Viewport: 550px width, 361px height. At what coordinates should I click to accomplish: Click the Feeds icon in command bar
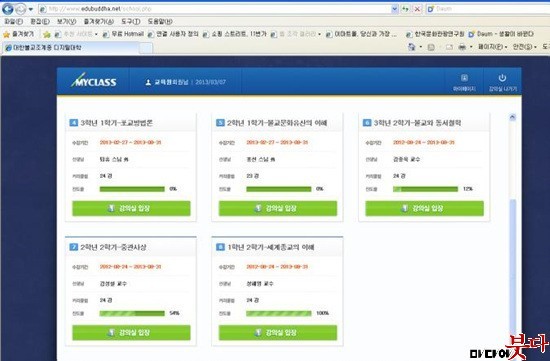pos(431,47)
